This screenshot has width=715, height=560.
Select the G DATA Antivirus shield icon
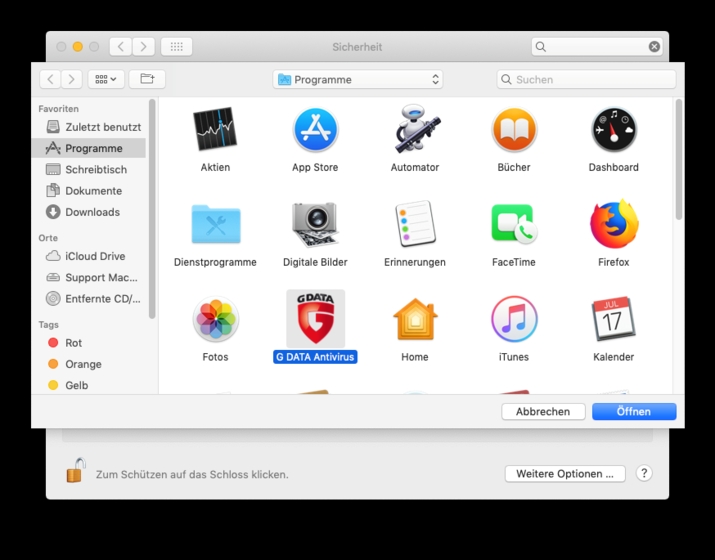point(316,319)
